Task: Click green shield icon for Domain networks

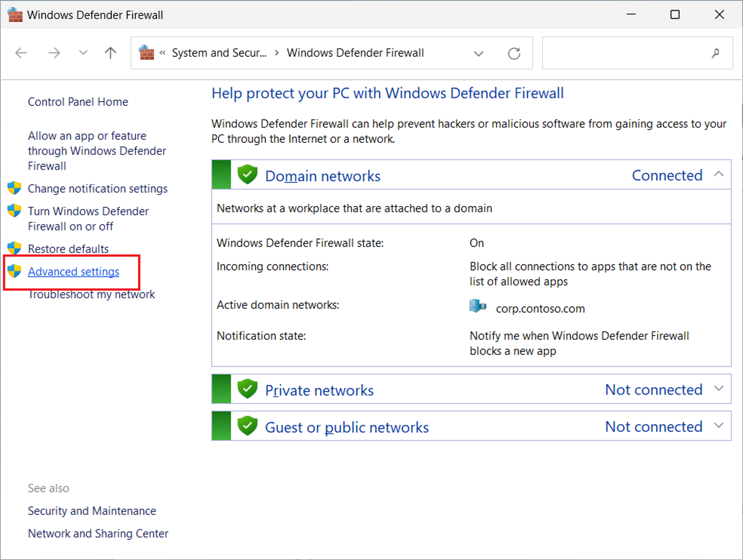Action: [247, 174]
